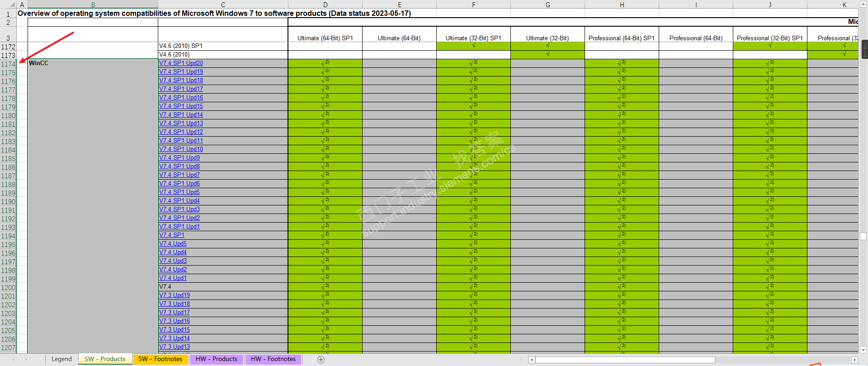This screenshot has width=868, height=366.
Task: Follow the V7.3 Upd16 link
Action: pos(175,321)
